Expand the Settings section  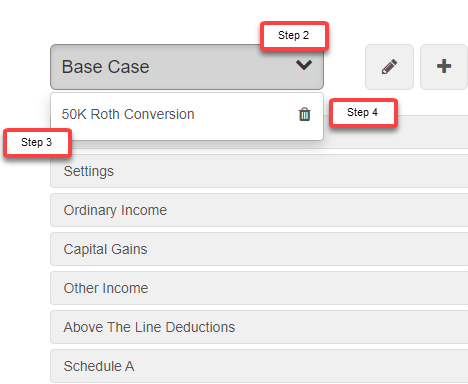259,171
